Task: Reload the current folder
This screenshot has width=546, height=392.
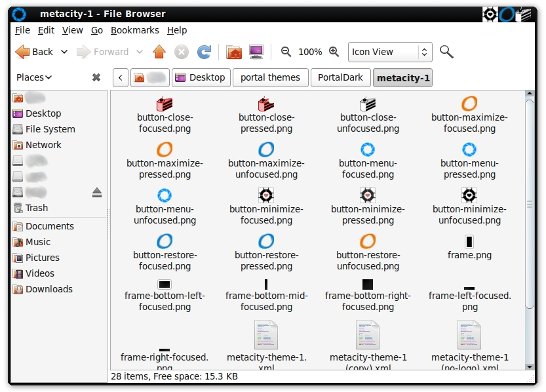Action: pyautogui.click(x=204, y=52)
